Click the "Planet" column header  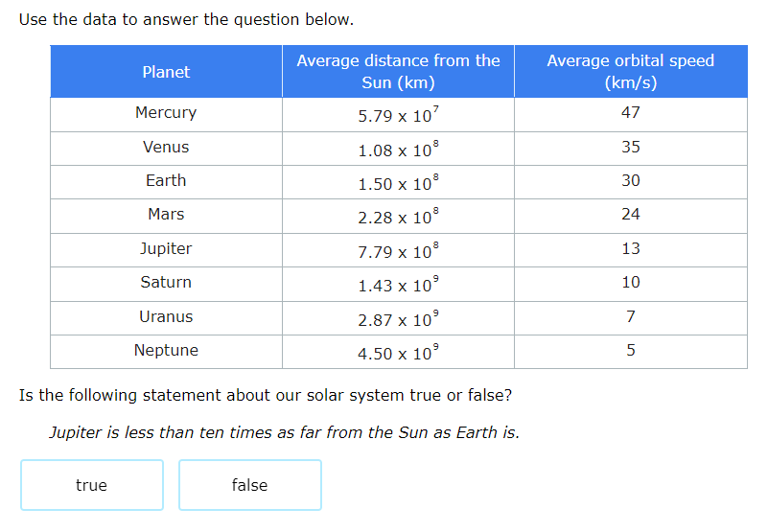tap(166, 72)
